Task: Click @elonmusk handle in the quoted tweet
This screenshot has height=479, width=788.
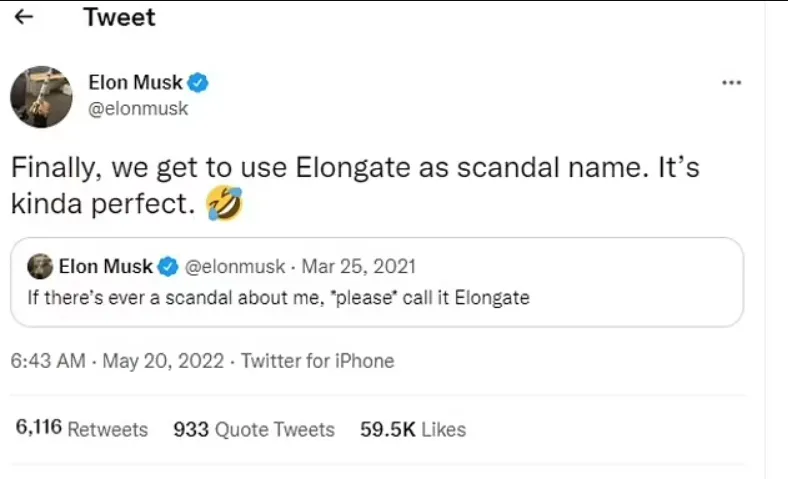Action: pos(233,266)
